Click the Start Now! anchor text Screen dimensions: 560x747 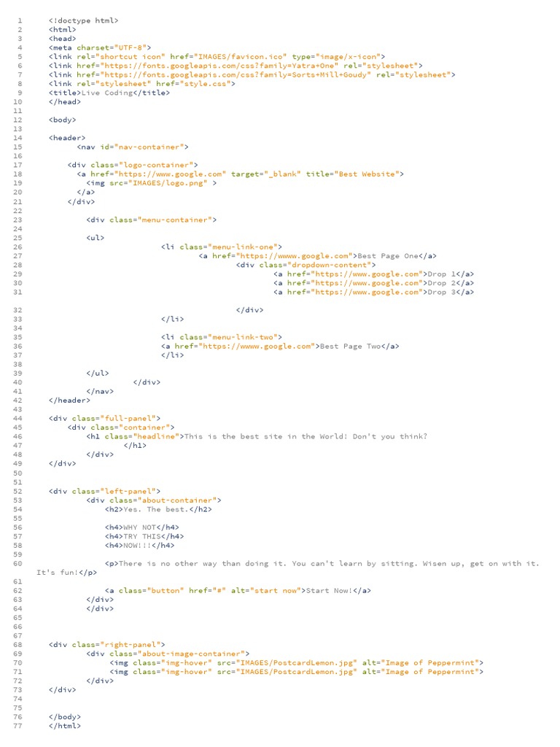pyautogui.click(x=329, y=591)
